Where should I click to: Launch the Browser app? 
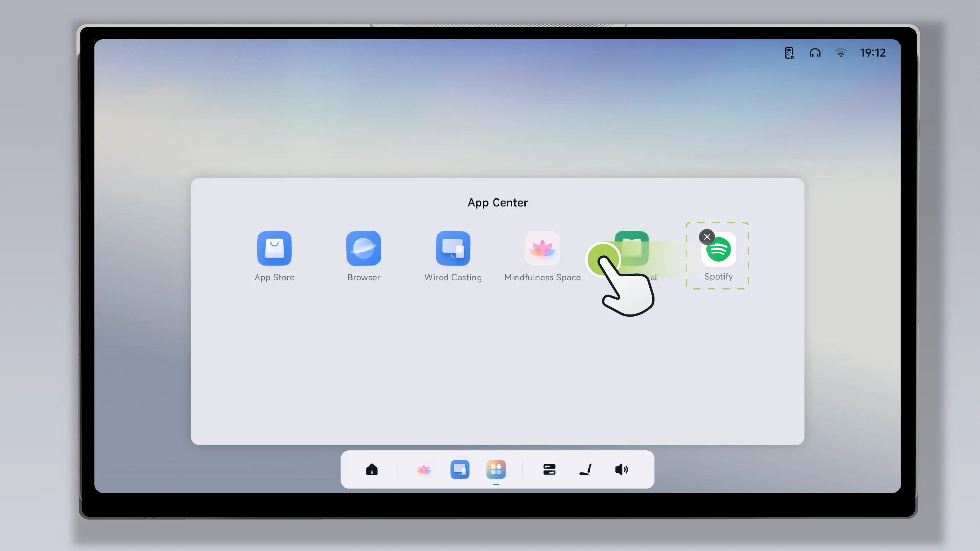[x=363, y=248]
